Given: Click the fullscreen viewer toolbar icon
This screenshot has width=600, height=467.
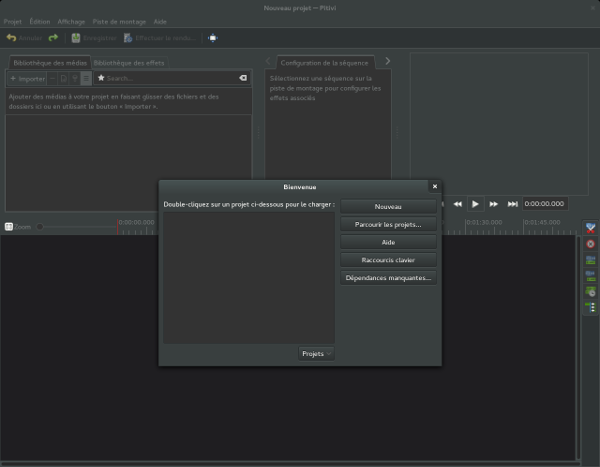Looking at the screenshot, I should coord(213,38).
